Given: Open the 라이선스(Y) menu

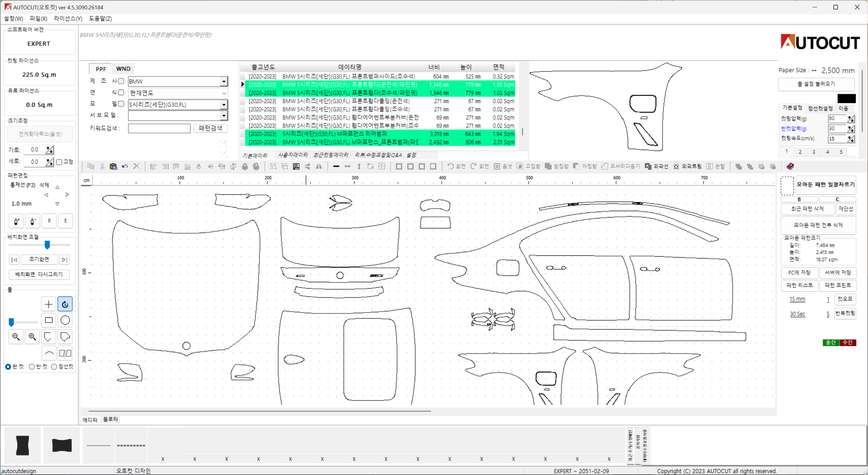Looking at the screenshot, I should (68, 19).
